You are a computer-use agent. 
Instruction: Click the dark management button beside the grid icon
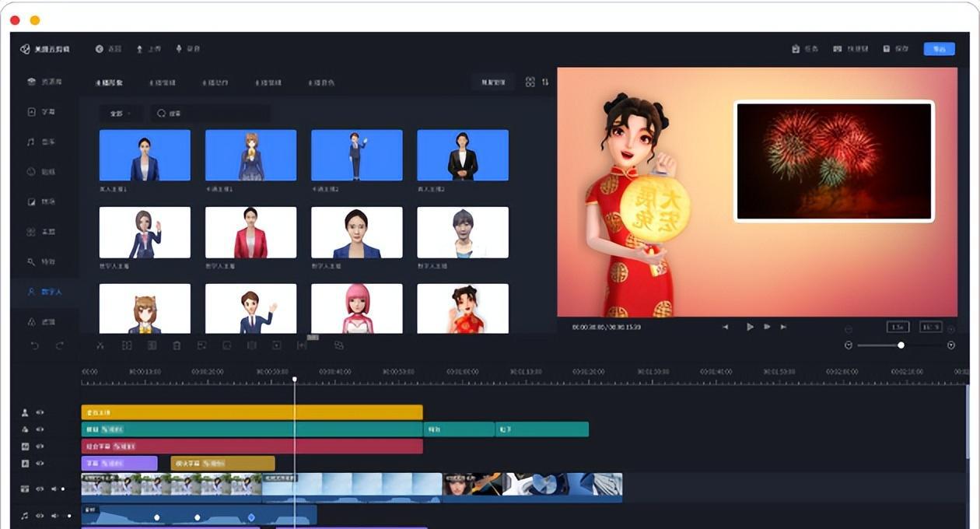[x=493, y=82]
